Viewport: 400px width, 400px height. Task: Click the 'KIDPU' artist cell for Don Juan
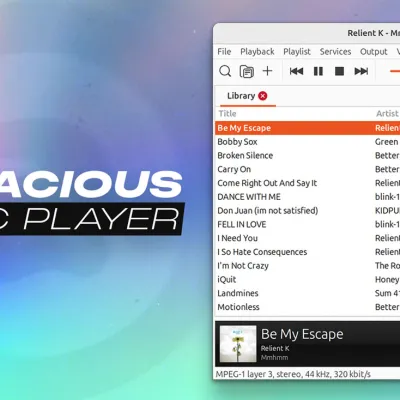coord(387,211)
